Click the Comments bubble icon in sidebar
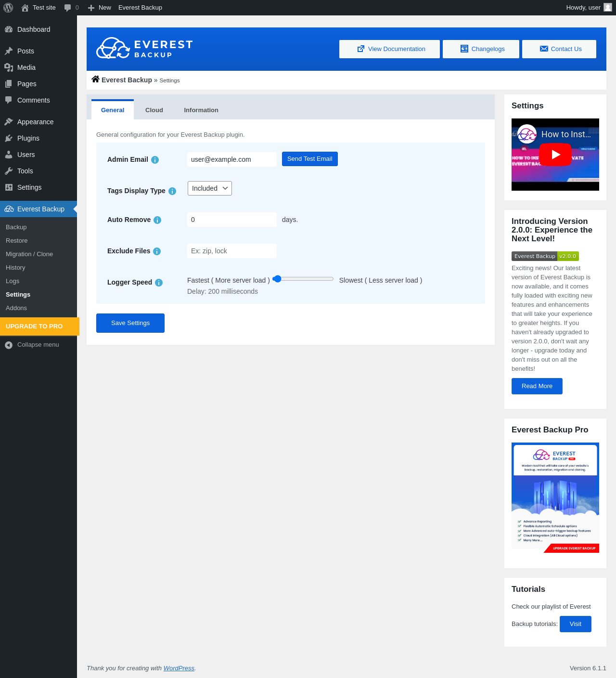The width and height of the screenshot is (616, 678). tap(9, 100)
